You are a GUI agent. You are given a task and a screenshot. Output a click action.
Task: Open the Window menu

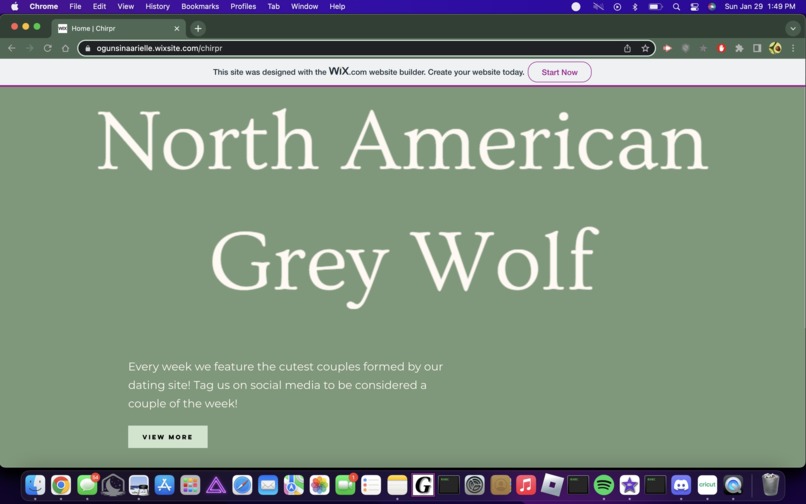click(x=304, y=7)
